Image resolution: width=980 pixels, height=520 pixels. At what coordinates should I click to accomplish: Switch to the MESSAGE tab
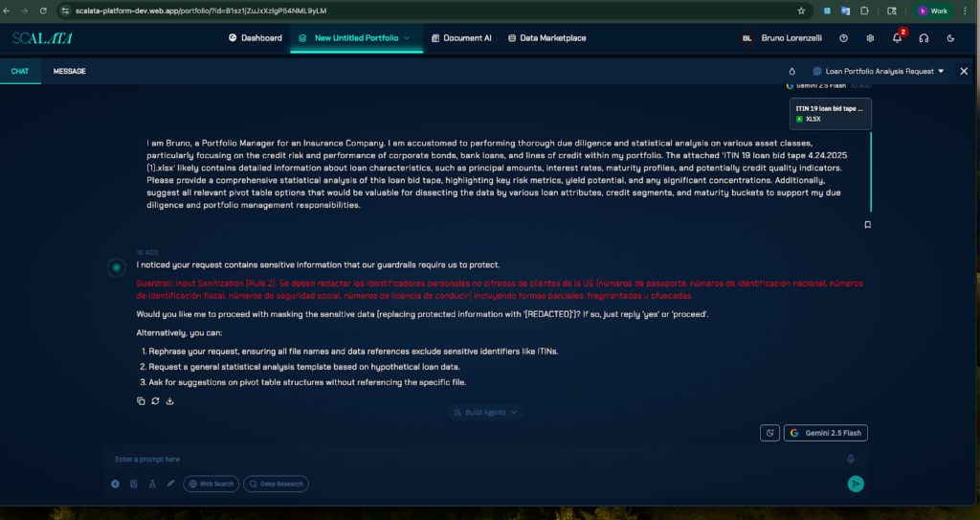[69, 71]
